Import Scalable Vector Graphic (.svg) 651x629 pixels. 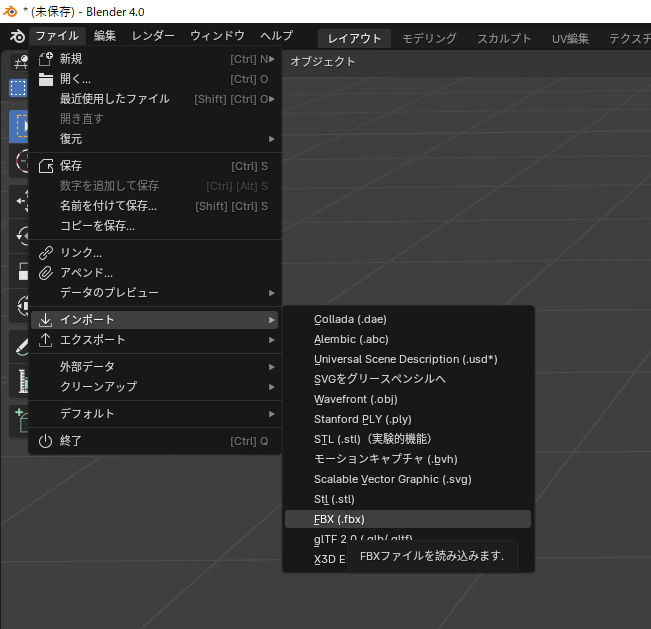(x=408, y=479)
